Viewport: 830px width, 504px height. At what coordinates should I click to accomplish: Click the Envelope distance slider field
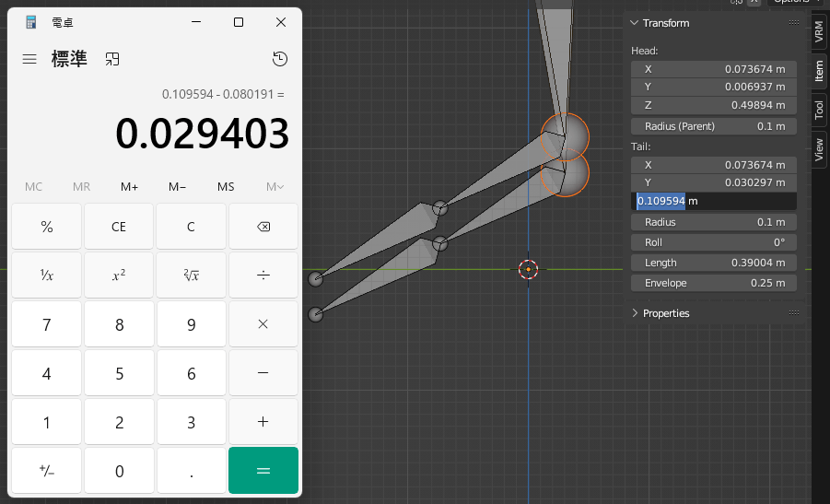[x=714, y=283]
